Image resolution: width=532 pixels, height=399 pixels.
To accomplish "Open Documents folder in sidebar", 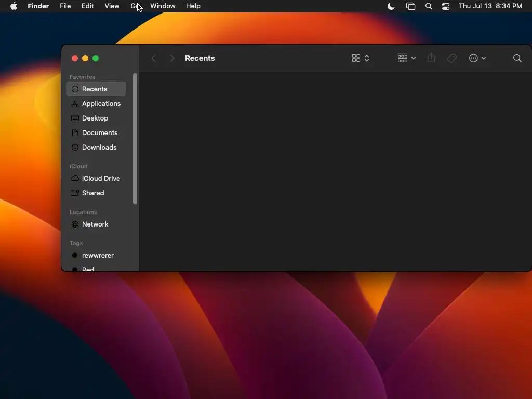I will (x=96, y=132).
